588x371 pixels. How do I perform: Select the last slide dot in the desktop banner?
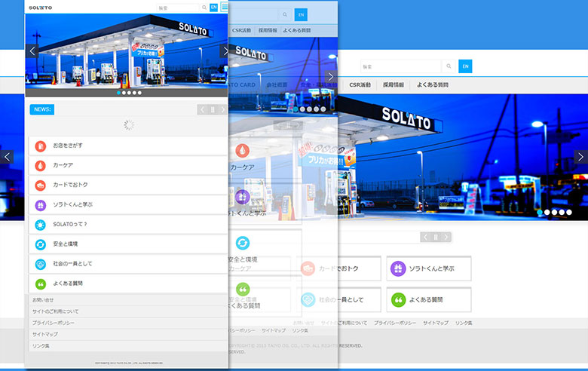click(569, 213)
